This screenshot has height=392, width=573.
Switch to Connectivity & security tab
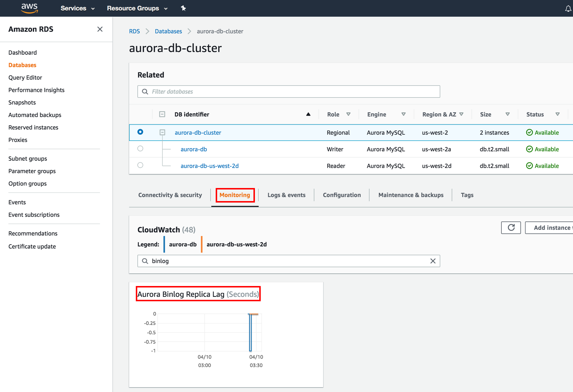click(x=170, y=195)
